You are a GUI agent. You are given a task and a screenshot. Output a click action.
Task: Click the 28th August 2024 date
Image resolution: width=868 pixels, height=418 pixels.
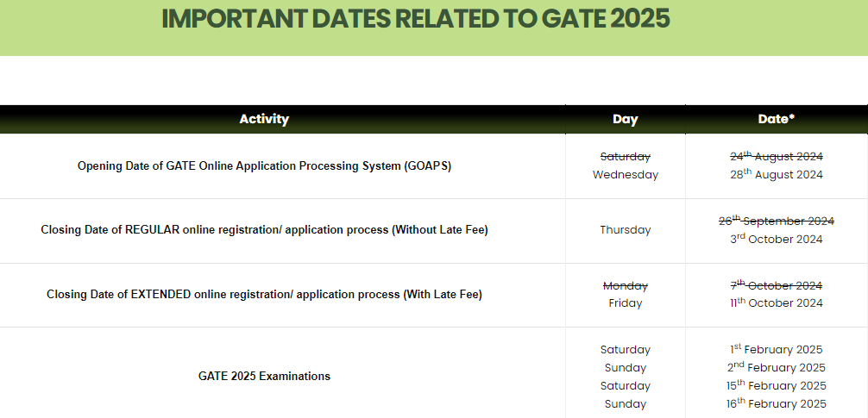[776, 175]
